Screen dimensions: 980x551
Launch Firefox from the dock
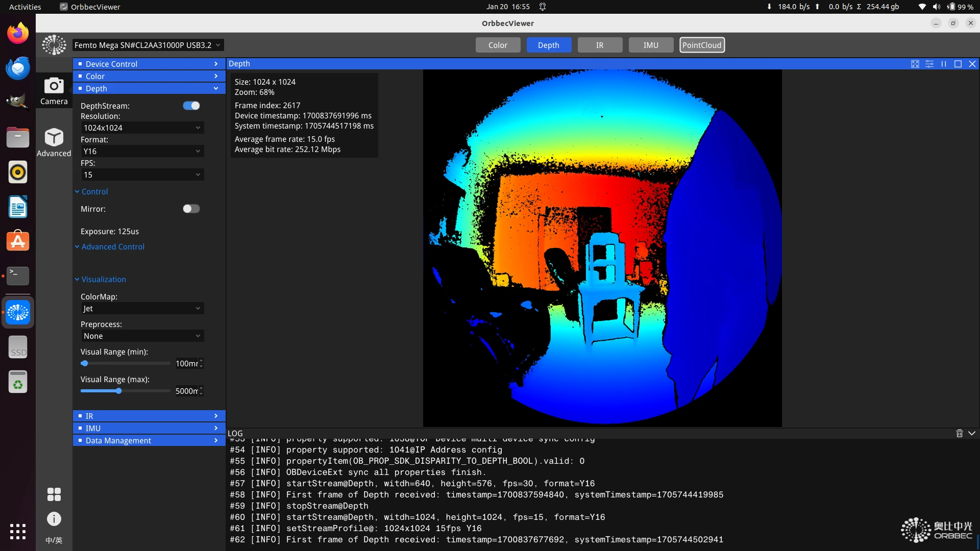click(18, 34)
